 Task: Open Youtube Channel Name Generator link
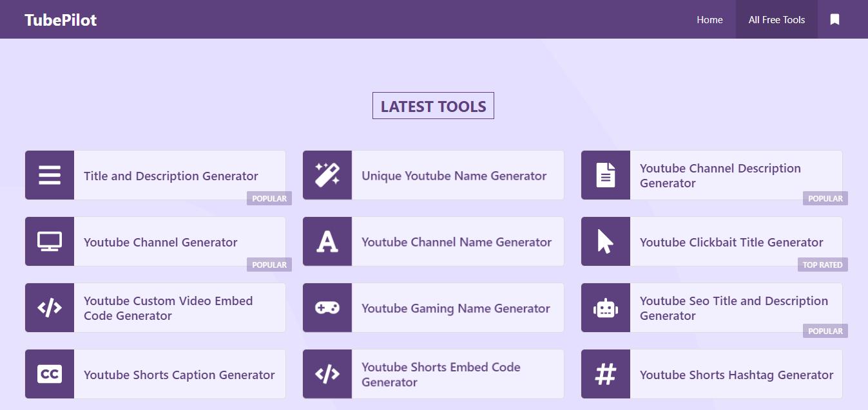pos(456,242)
